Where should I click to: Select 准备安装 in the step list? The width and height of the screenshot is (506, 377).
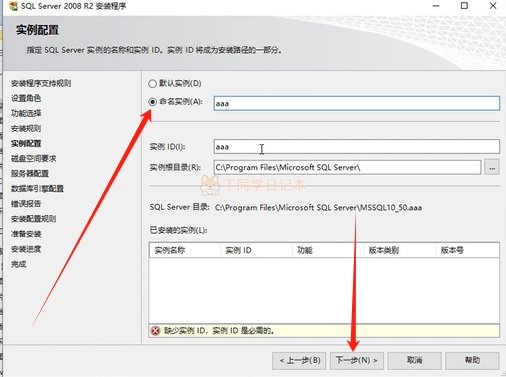26,234
